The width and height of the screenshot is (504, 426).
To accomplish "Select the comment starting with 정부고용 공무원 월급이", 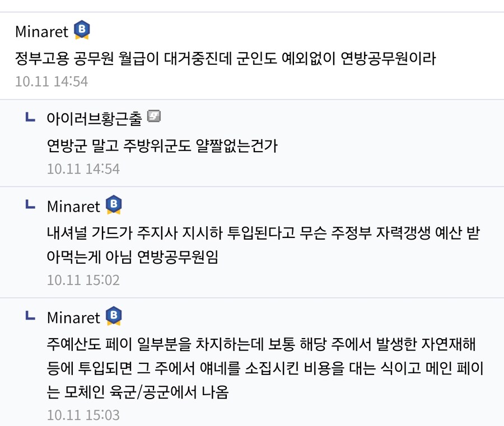I will 225,58.
